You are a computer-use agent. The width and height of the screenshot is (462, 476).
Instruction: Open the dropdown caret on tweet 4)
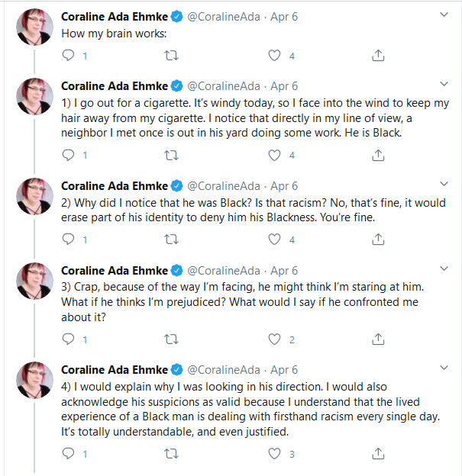pyautogui.click(x=444, y=368)
